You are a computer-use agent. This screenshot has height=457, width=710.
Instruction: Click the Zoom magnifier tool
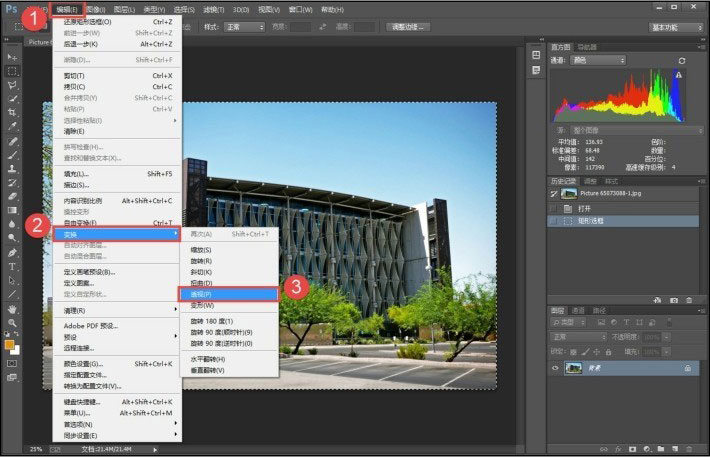(x=12, y=323)
